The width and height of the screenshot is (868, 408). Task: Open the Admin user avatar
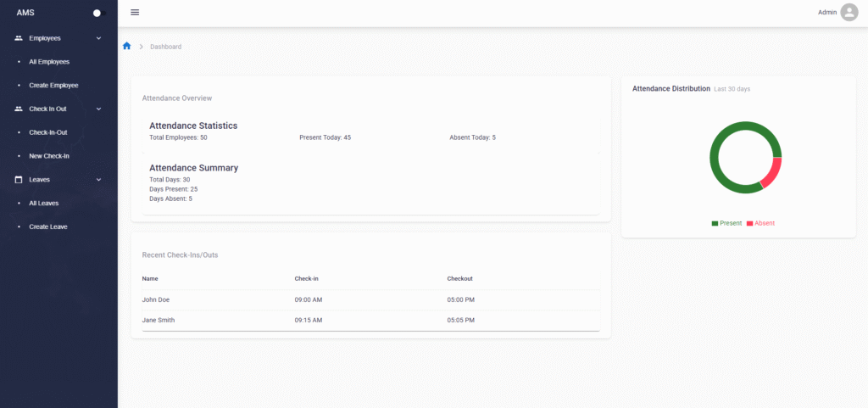[849, 13]
